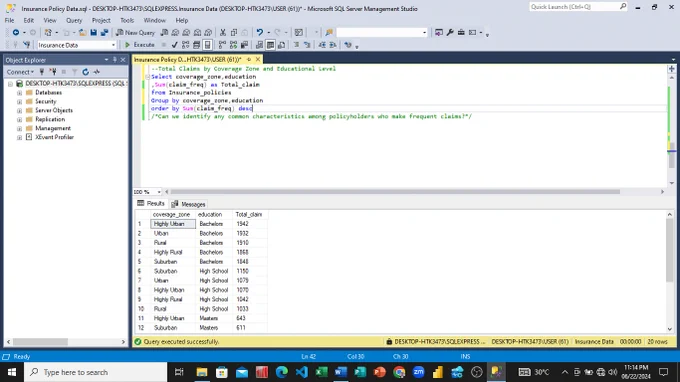The image size is (680, 382).
Task: Click the Parse query checkmark icon
Action: 174,45
